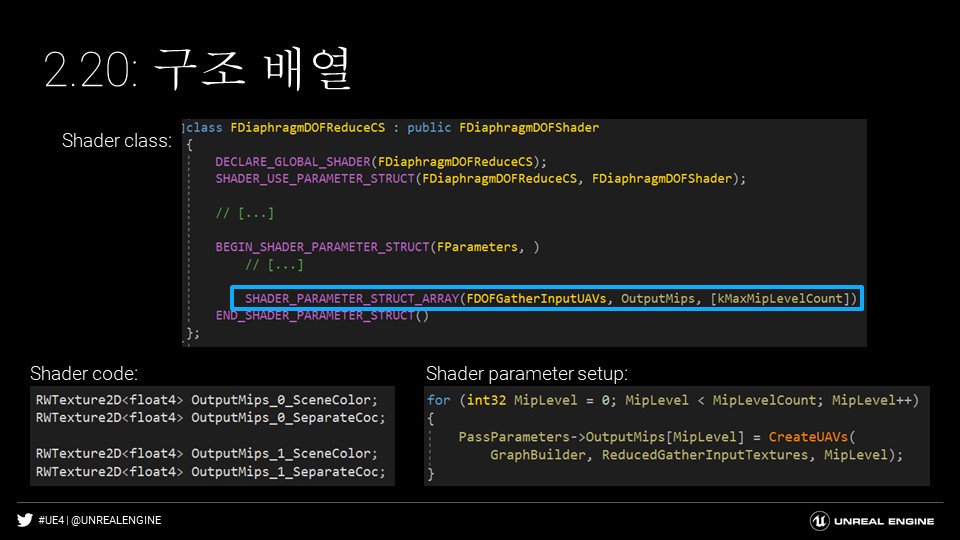This screenshot has height=540, width=960.
Task: Click the SHADER_USE_PARAMETER_STRUCT line
Action: pyautogui.click(x=480, y=179)
